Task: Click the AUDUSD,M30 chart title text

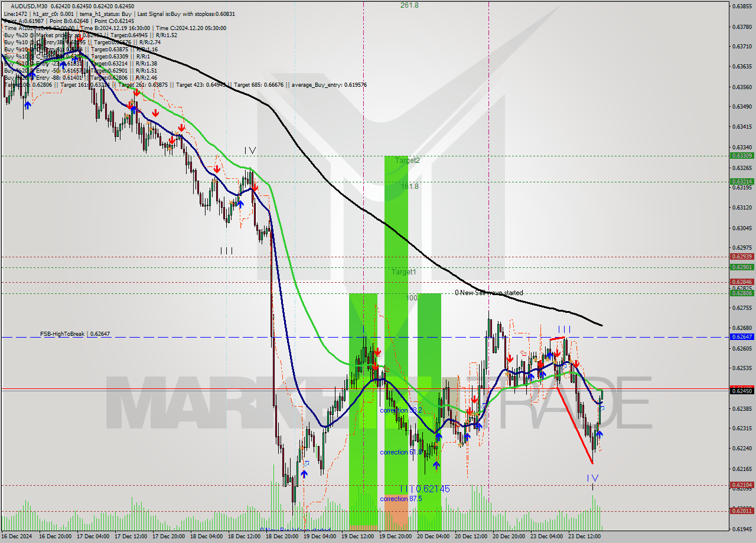Action: click(28, 6)
